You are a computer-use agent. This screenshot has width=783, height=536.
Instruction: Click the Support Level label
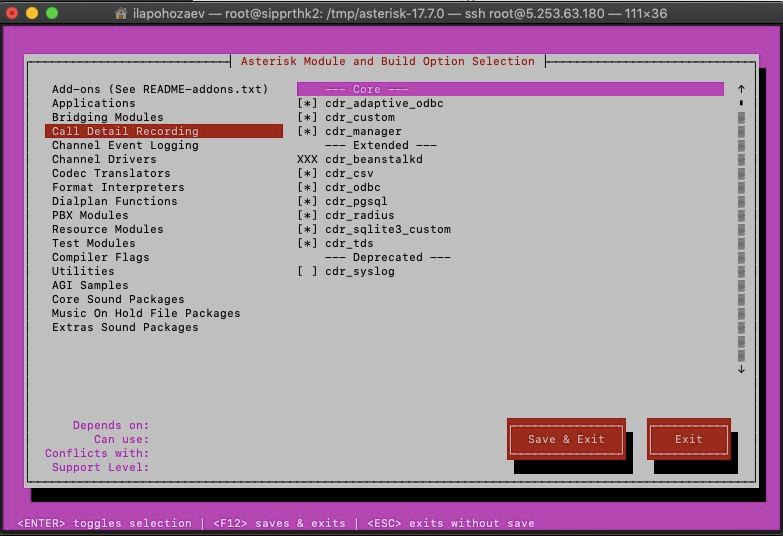100,467
